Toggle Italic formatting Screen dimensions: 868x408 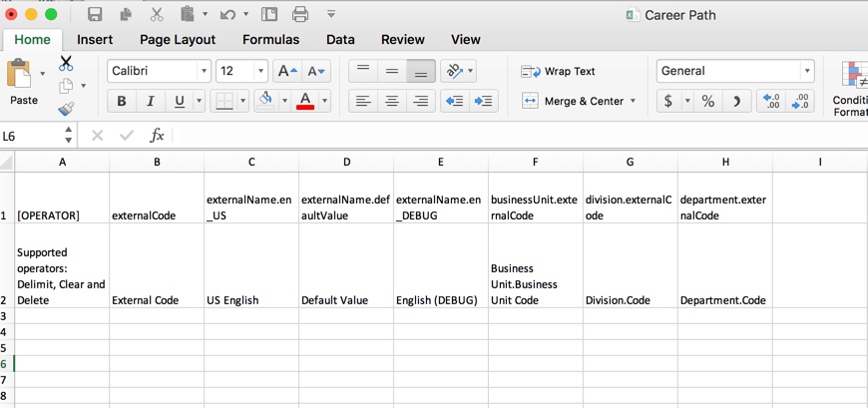[151, 101]
